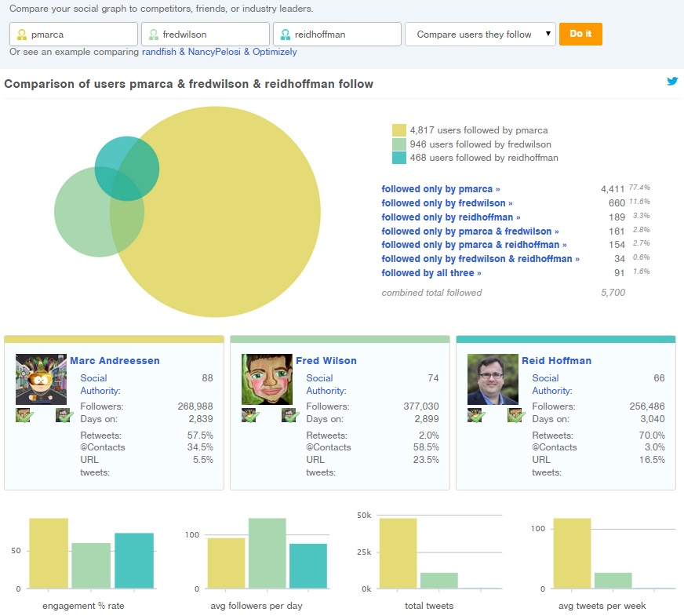The width and height of the screenshot is (684, 616).
Task: Open 'followed only by pmarca' list
Action: pos(441,189)
